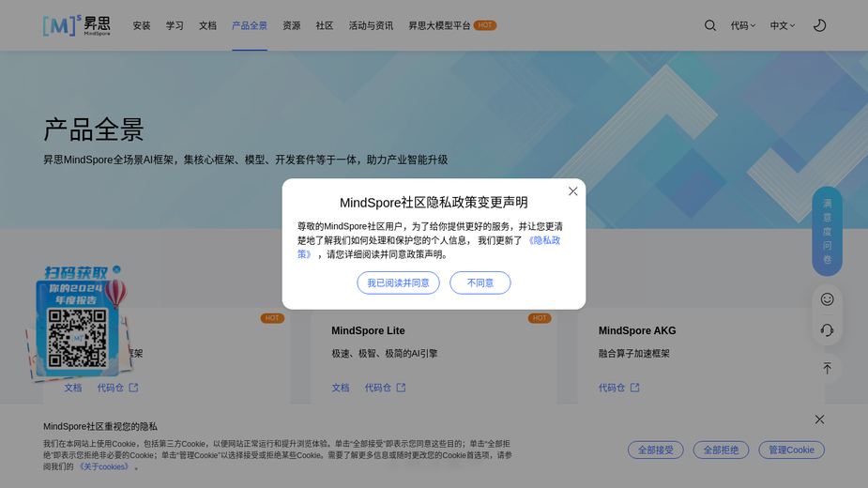The image size is (868, 488).
Task: Select the 产品全景 tab
Action: pyautogui.click(x=249, y=25)
